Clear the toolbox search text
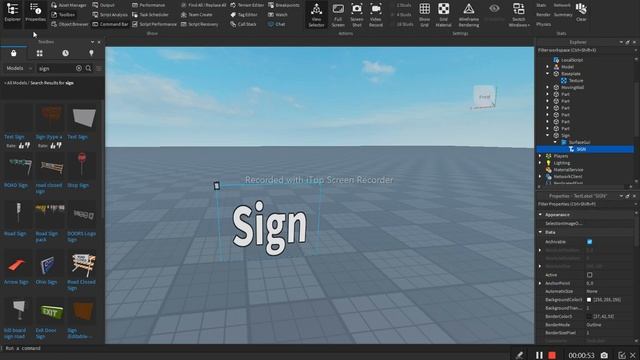 point(79,69)
